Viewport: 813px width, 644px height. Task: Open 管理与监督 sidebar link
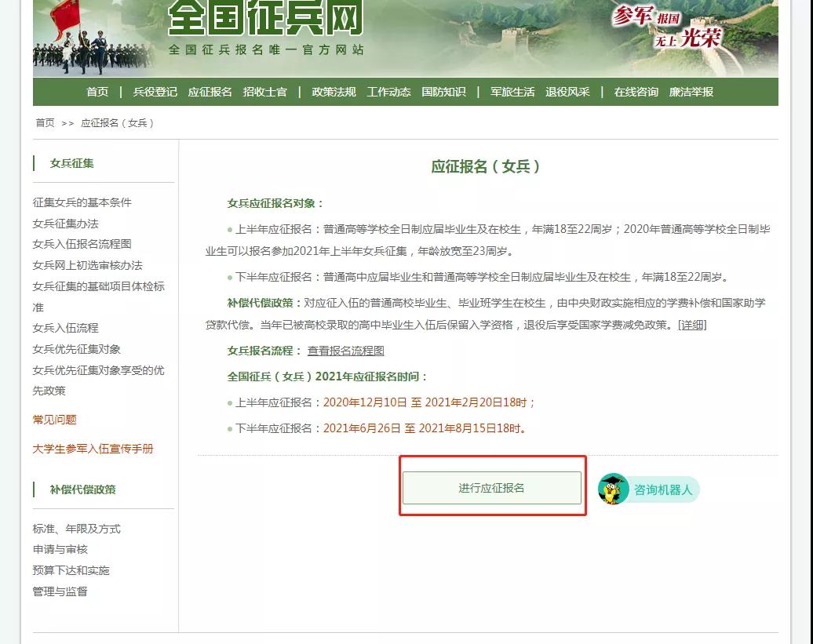point(60,591)
